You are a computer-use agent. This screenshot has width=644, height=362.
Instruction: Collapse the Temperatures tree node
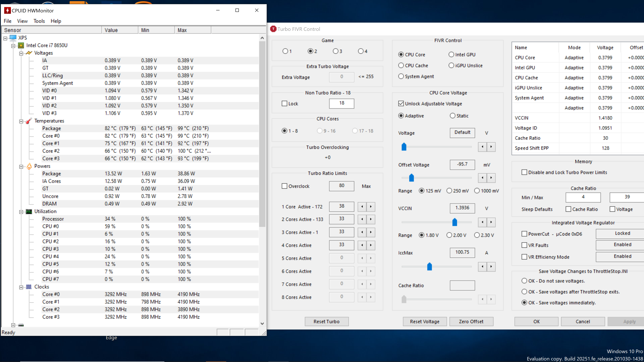tap(21, 121)
